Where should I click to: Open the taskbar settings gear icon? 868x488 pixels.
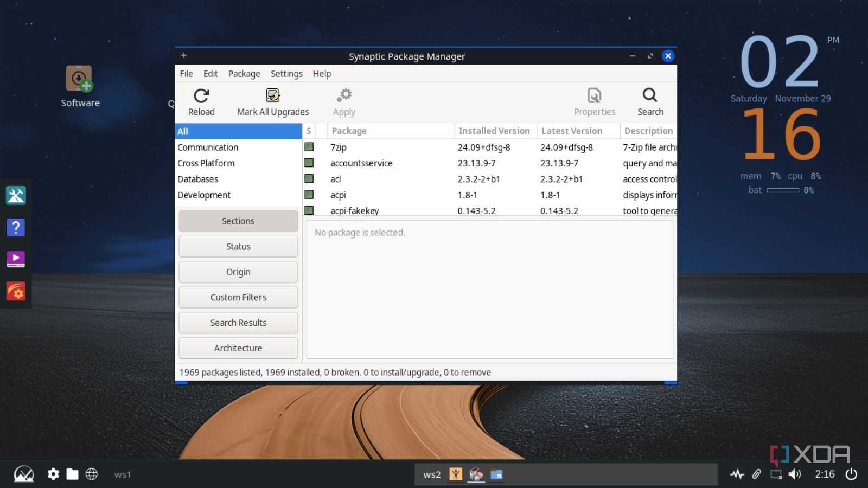pos(53,474)
